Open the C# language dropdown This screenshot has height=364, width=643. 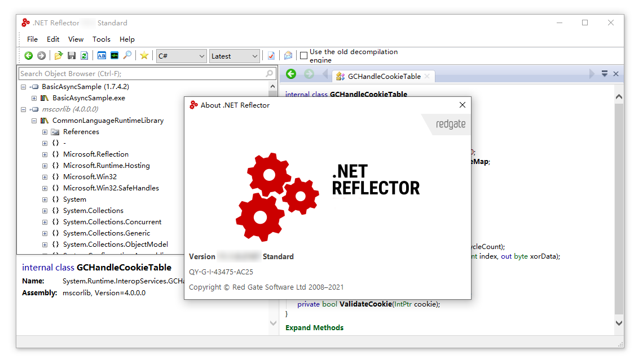181,56
